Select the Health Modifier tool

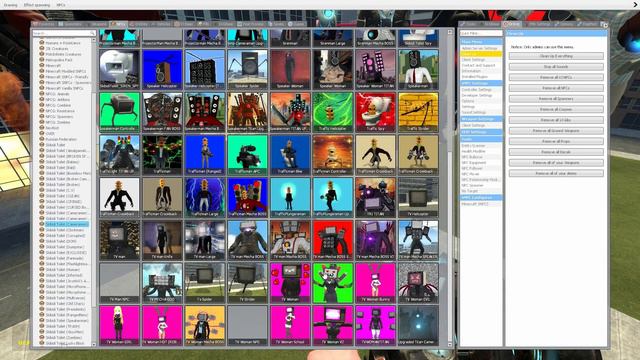click(473, 151)
